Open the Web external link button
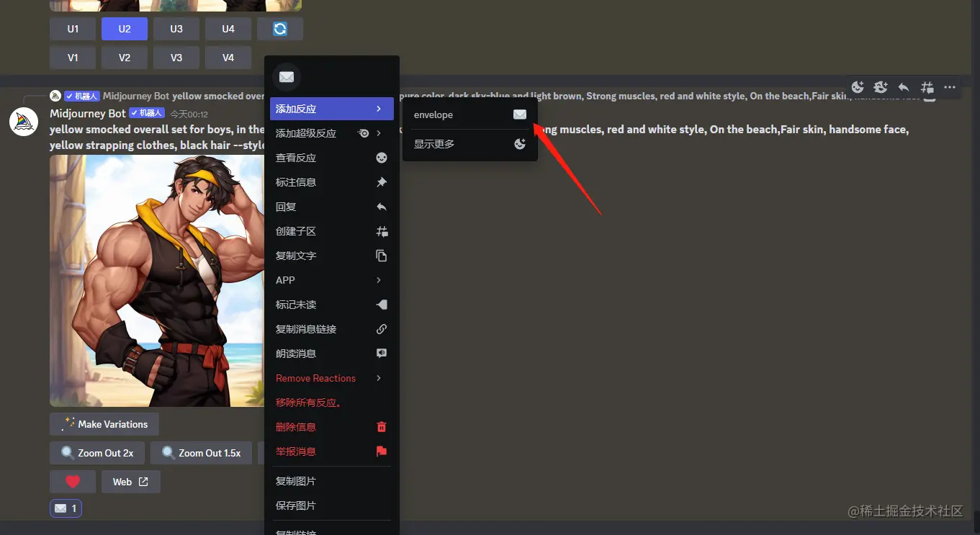This screenshot has width=980, height=535. point(131,482)
